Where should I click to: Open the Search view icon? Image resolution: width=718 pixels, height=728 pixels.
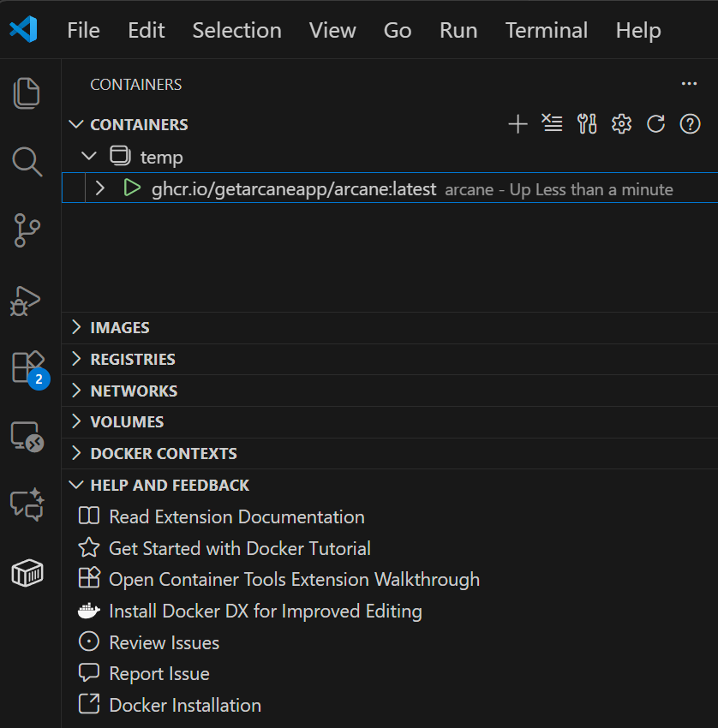tap(27, 161)
